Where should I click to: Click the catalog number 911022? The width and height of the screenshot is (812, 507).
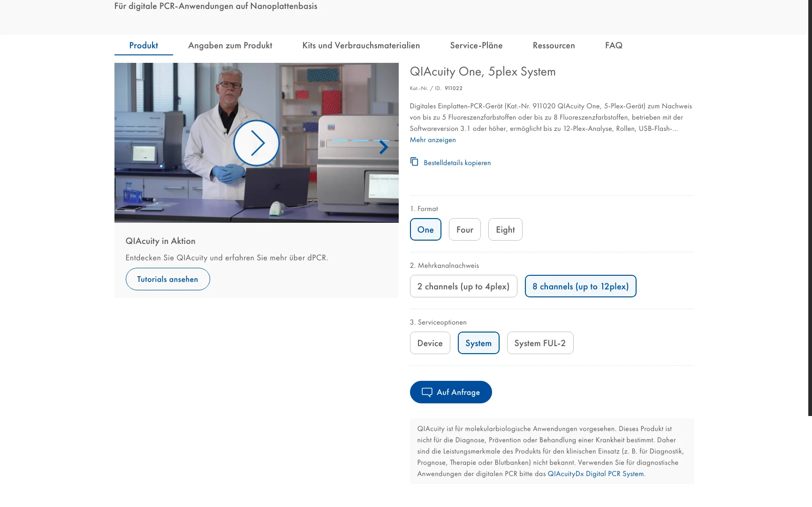454,88
